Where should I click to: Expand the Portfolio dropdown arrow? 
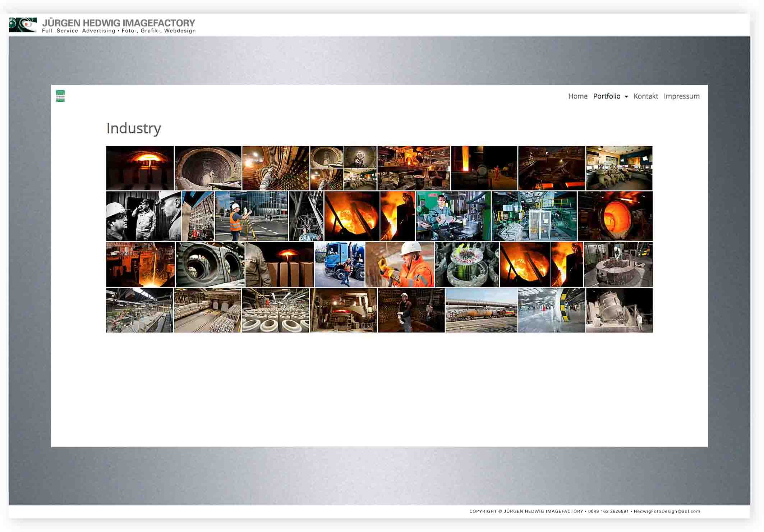click(626, 97)
